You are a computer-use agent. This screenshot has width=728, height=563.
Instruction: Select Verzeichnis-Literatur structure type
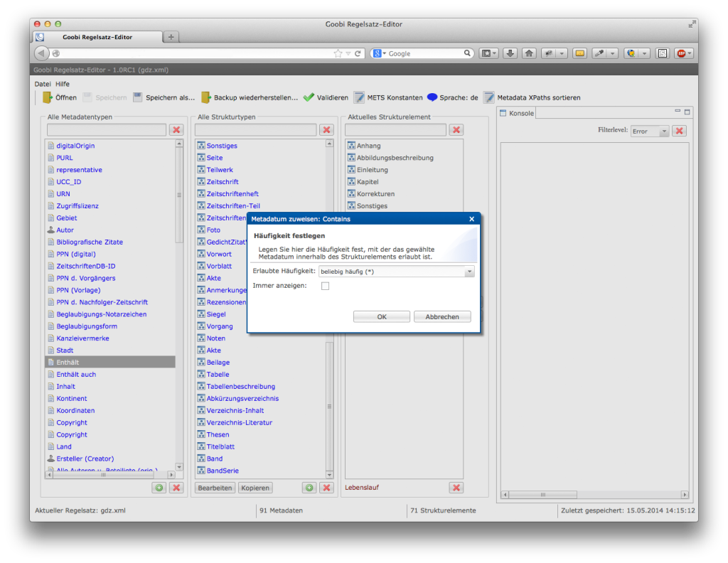239,423
